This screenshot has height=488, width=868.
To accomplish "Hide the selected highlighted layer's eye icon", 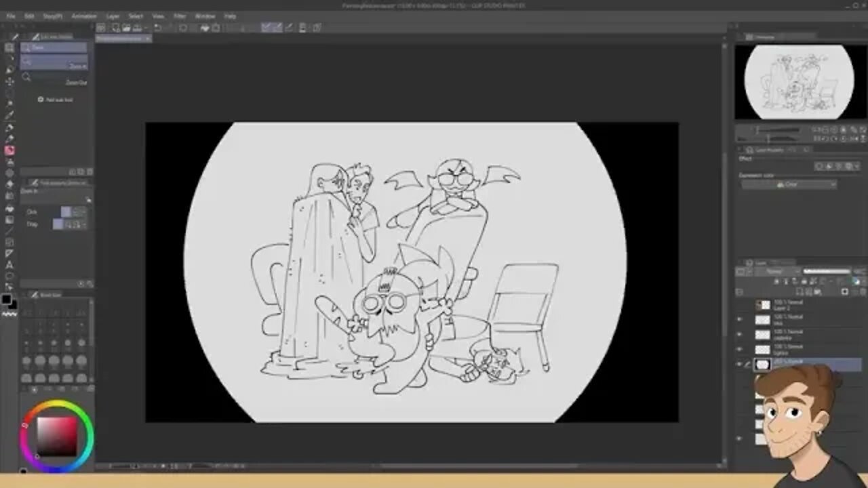I will 739,365.
